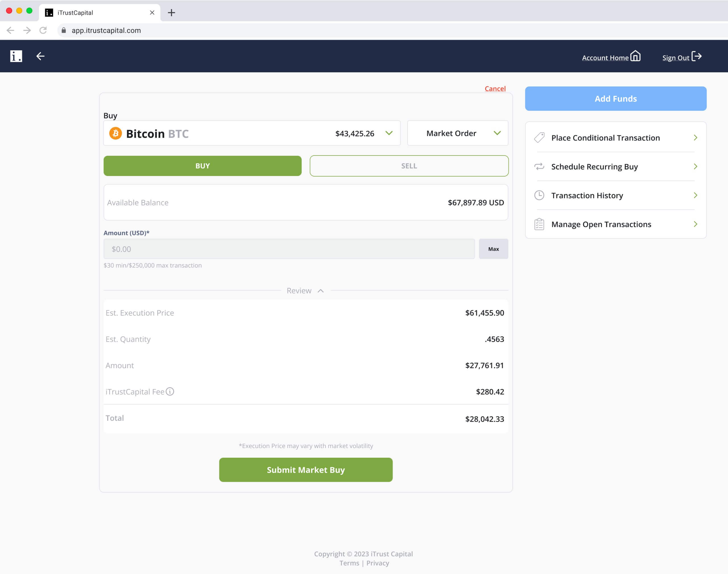
Task: Open Transaction History menu item
Action: [x=616, y=195]
